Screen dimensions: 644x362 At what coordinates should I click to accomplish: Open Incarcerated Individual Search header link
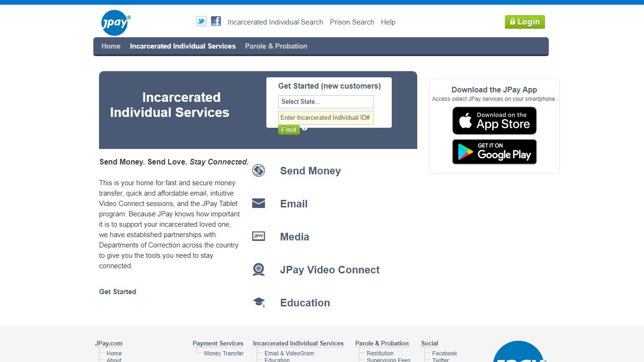[x=275, y=22]
